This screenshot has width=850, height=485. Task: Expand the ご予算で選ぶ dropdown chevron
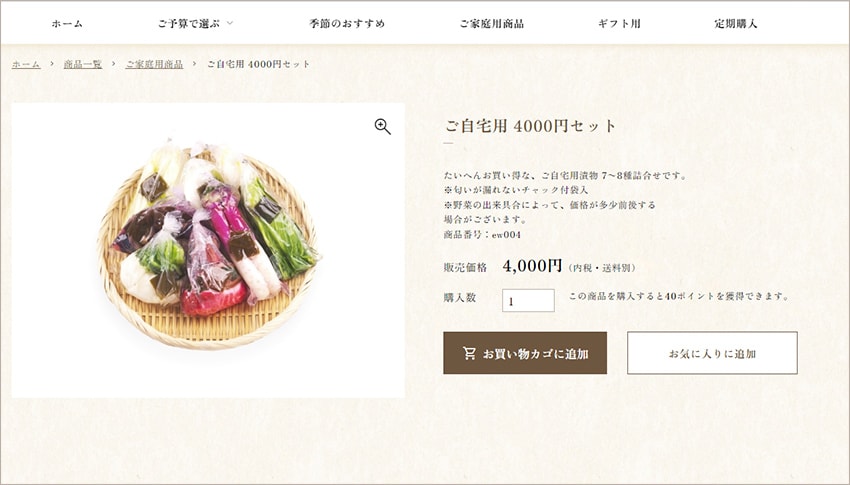(230, 23)
